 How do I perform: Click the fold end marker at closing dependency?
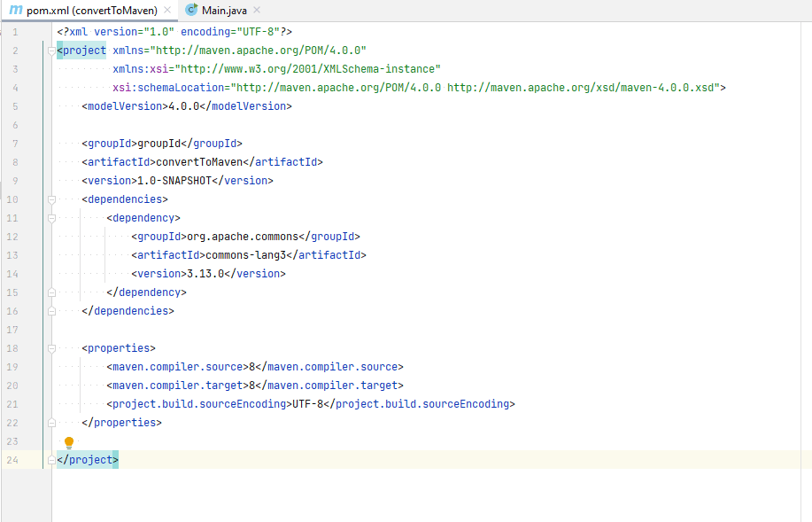pyautogui.click(x=51, y=292)
